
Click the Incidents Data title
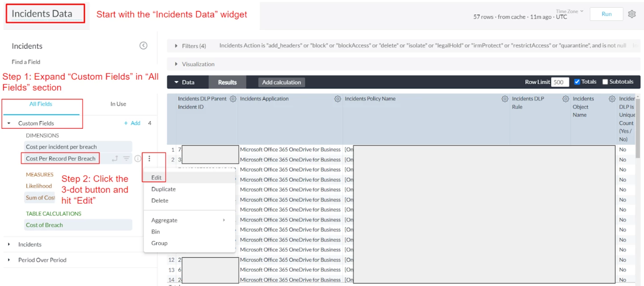click(x=42, y=14)
